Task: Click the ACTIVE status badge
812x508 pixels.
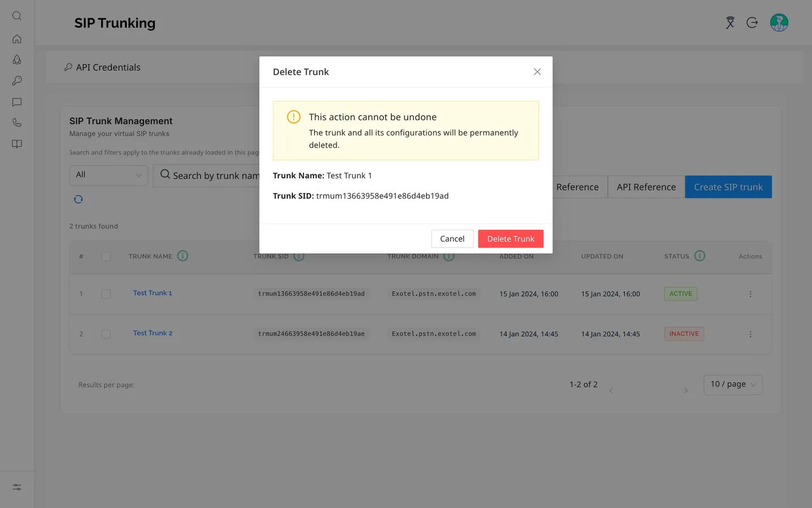Action: (681, 294)
